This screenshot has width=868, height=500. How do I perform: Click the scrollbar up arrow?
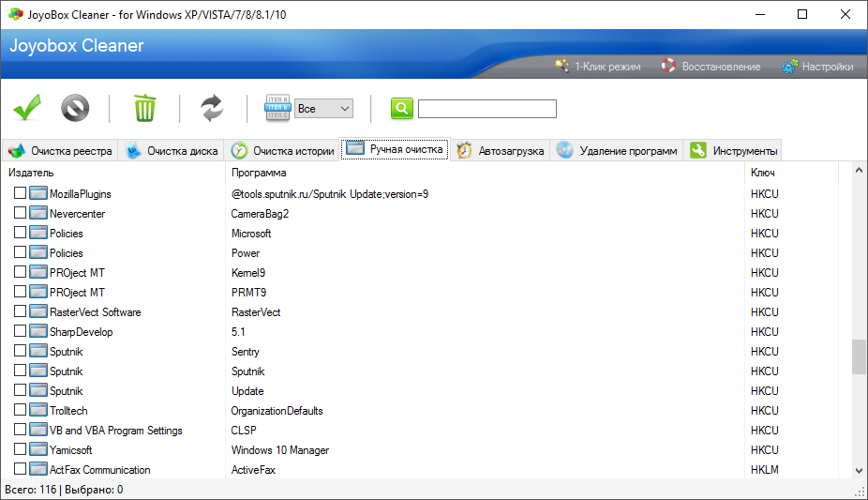coord(859,171)
